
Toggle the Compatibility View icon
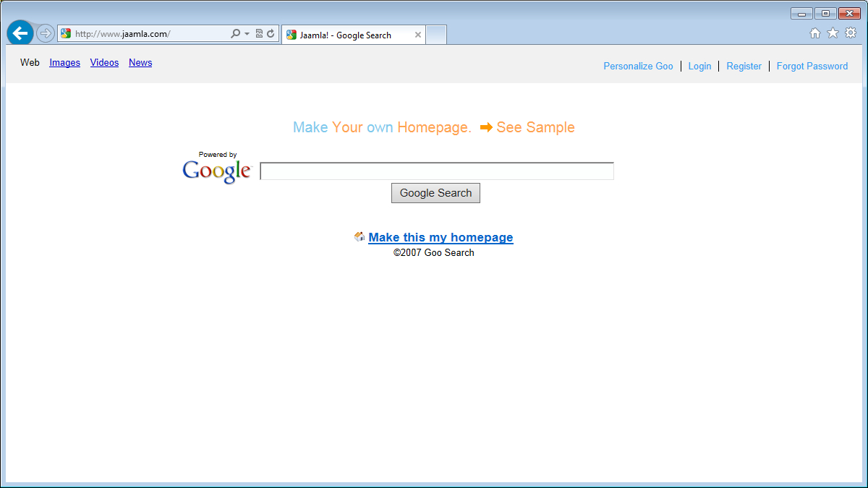click(x=259, y=33)
